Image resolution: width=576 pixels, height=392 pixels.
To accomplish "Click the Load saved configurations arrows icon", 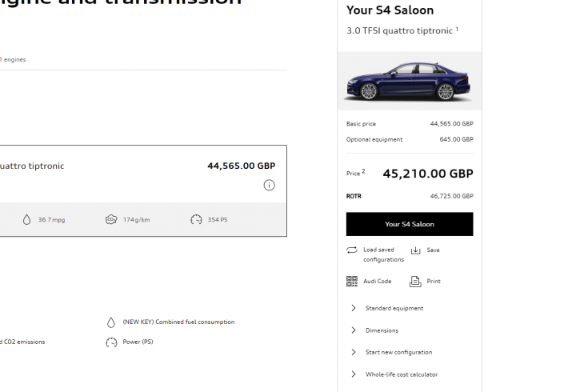I will pos(351,250).
